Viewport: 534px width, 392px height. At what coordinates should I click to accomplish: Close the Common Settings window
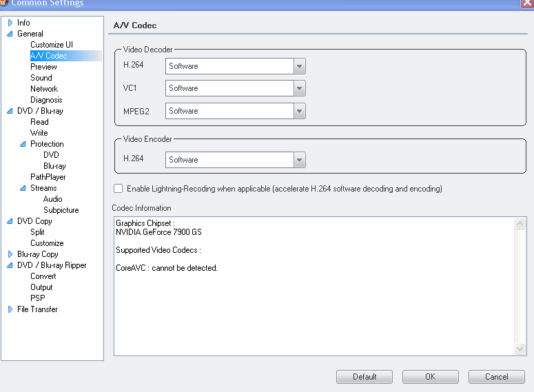[x=527, y=3]
